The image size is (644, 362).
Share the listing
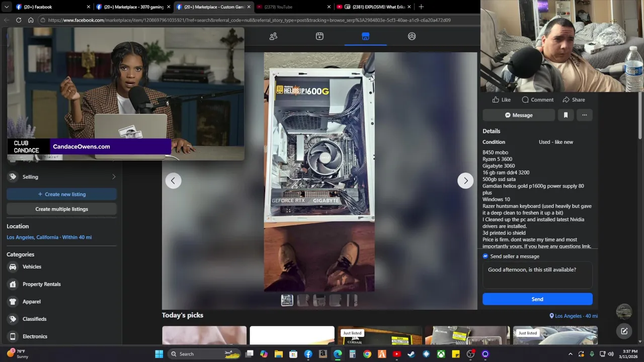(x=574, y=100)
